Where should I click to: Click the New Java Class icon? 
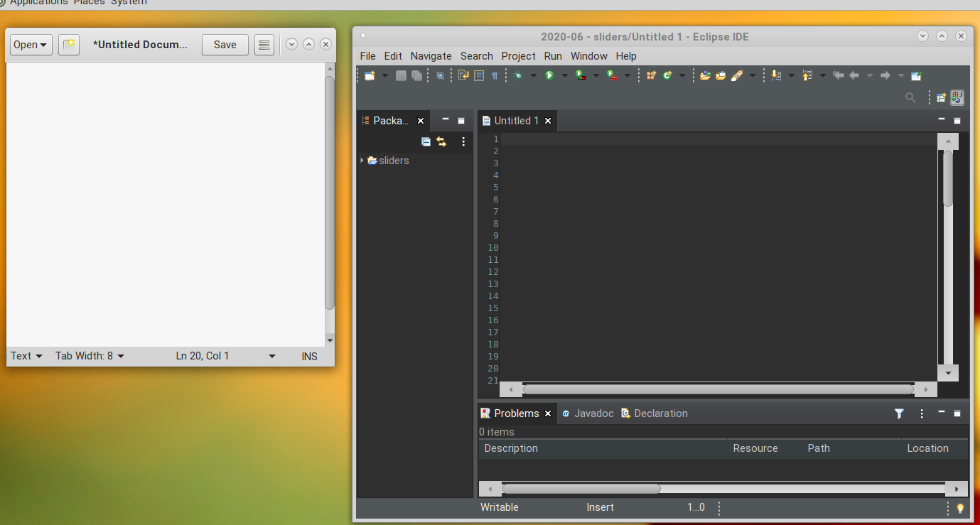coord(667,75)
